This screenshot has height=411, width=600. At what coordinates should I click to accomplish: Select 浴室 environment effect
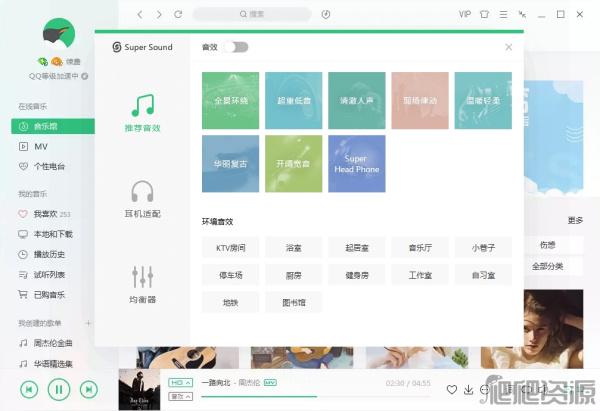click(293, 248)
